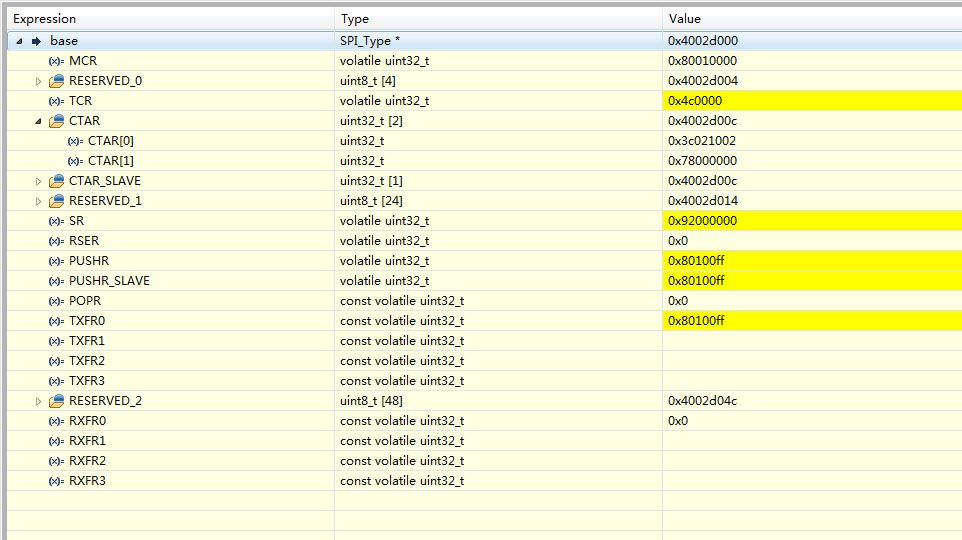Click the Type column header
962x540 pixels.
(x=498, y=19)
